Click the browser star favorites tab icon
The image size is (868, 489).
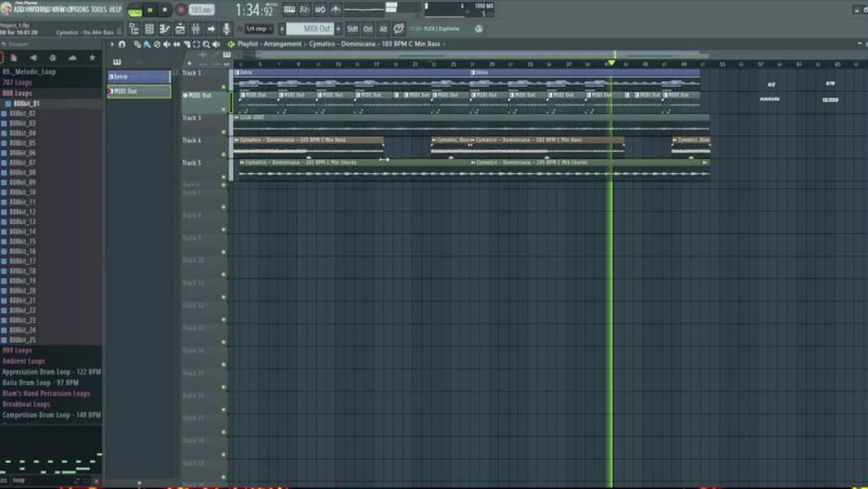pyautogui.click(x=92, y=58)
